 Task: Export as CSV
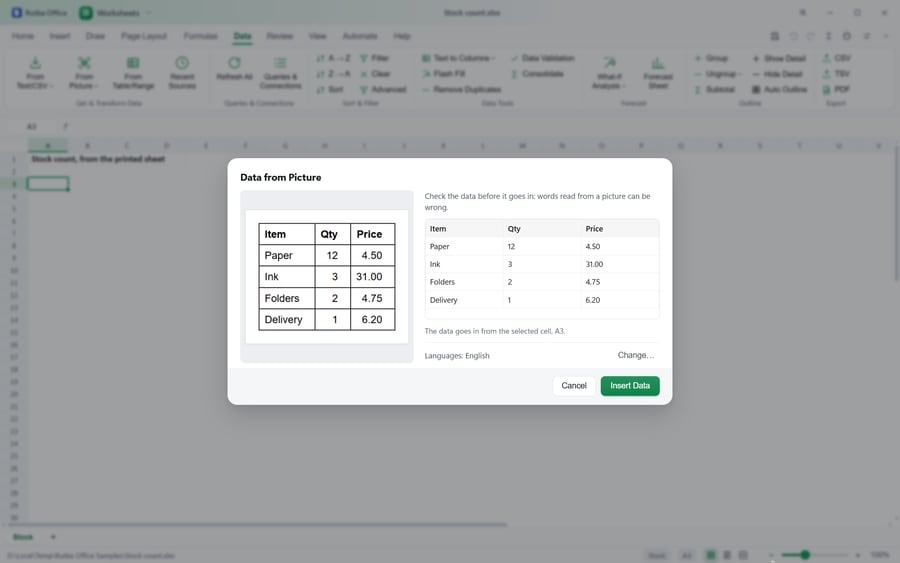click(836, 58)
